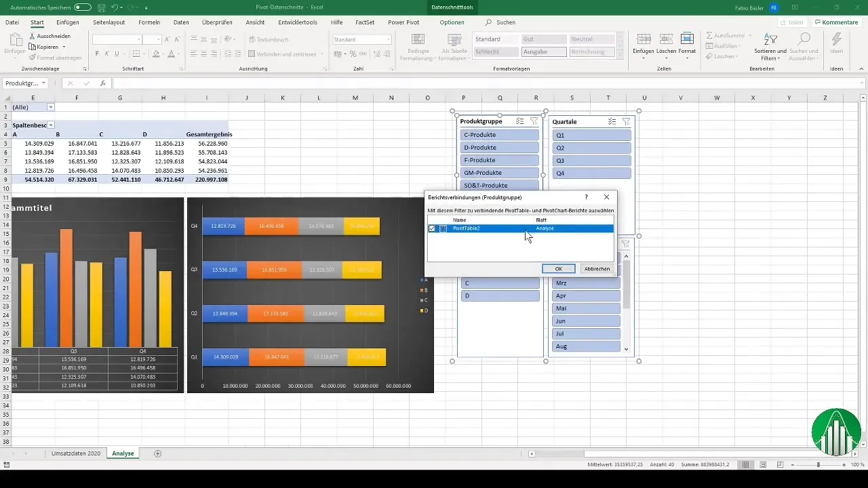Image resolution: width=868 pixels, height=488 pixels.
Task: Click insert function fx icon
Action: pos(103,83)
